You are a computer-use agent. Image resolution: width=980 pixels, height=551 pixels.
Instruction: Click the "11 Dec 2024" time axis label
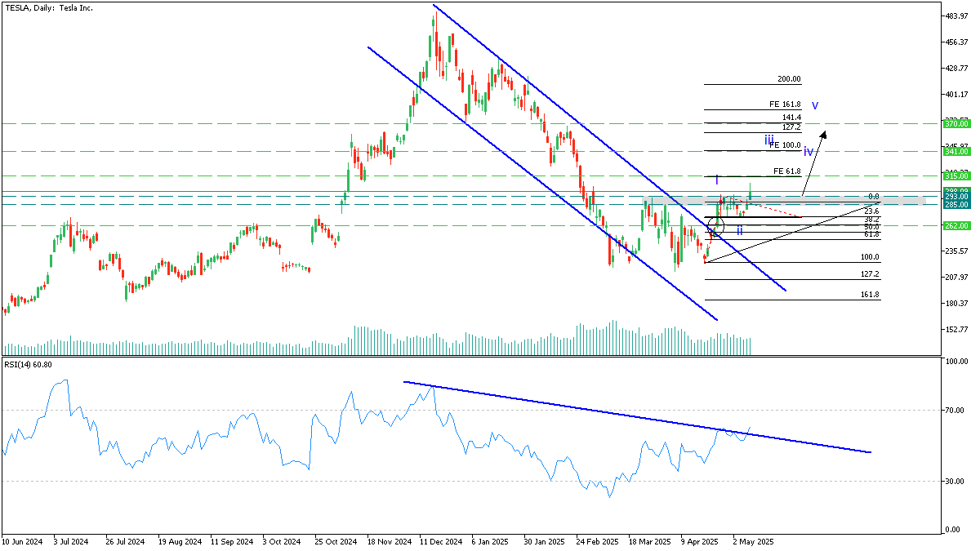coord(441,541)
